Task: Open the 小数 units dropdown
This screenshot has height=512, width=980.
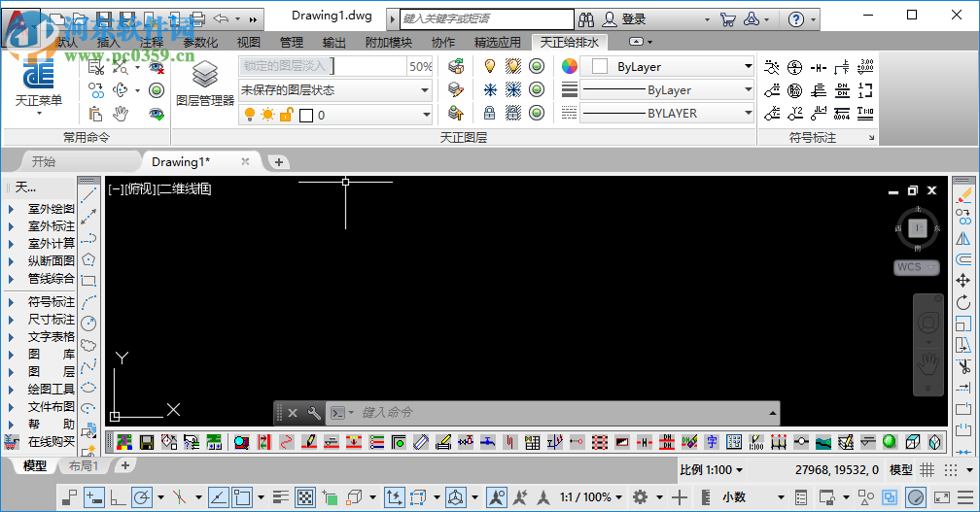Action: pyautogui.click(x=752, y=497)
